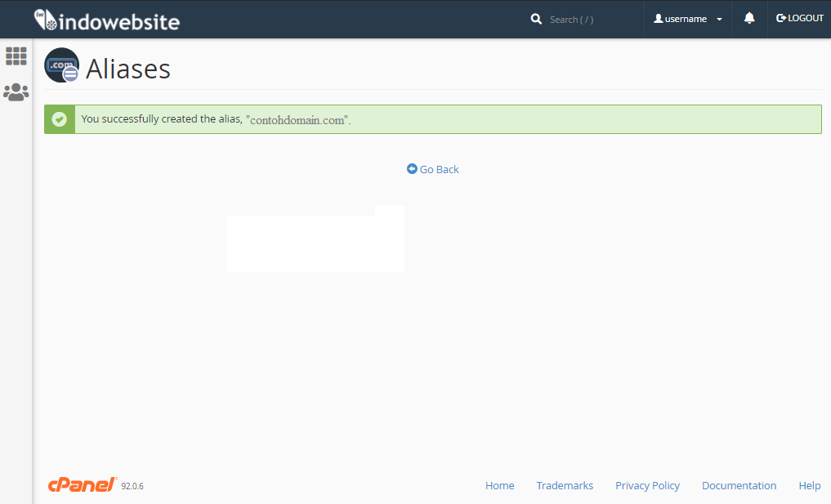Open the Trademarks footer link
Image resolution: width=831 pixels, height=504 pixels.
pyautogui.click(x=565, y=486)
